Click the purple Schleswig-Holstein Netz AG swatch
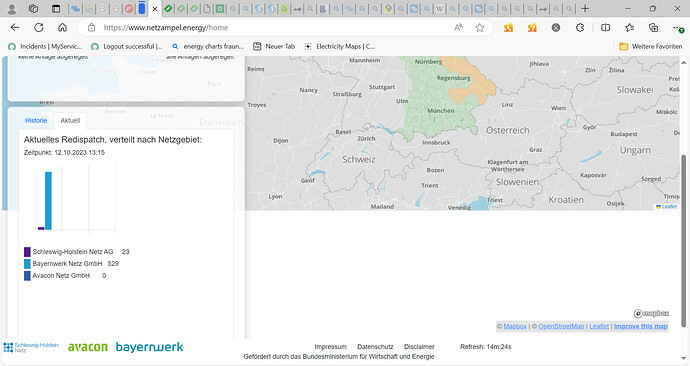This screenshot has width=690, height=366. click(27, 252)
